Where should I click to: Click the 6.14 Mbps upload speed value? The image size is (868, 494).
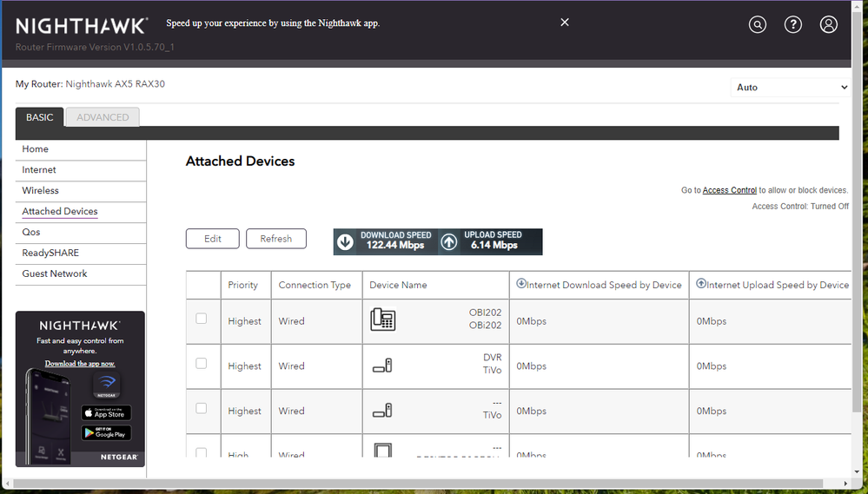494,245
